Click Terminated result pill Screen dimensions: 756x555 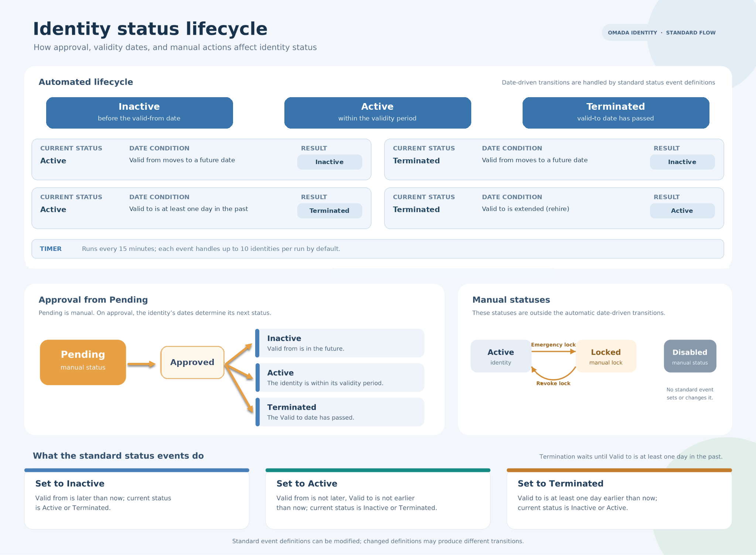tap(329, 211)
